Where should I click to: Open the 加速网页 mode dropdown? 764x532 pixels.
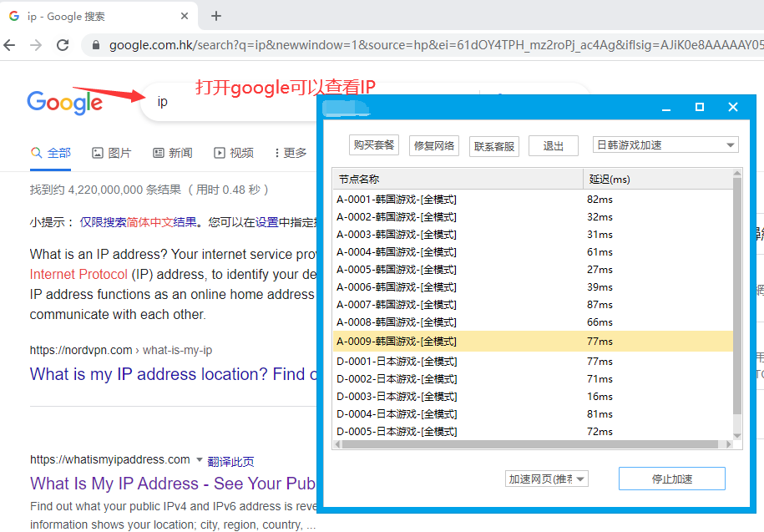tap(547, 479)
